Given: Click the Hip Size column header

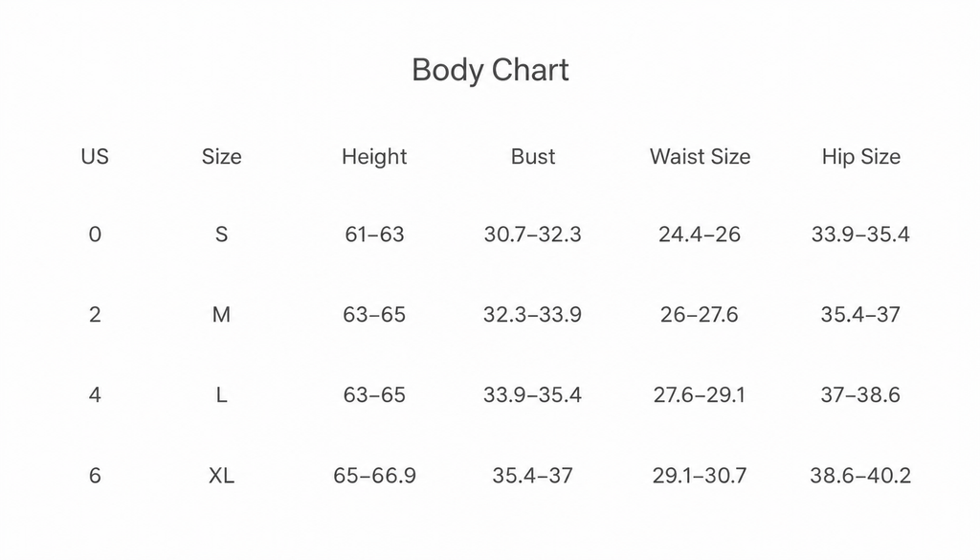Looking at the screenshot, I should 860,156.
